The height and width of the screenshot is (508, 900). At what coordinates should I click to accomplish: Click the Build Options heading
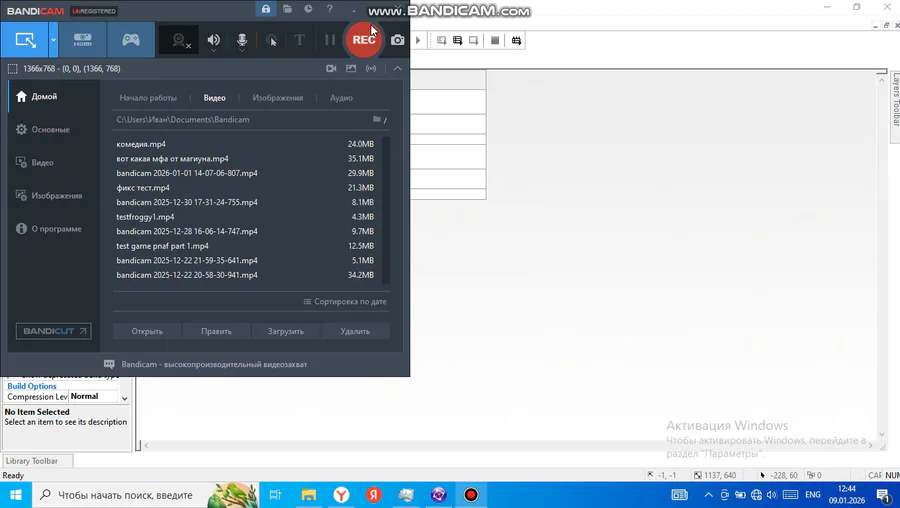(32, 386)
